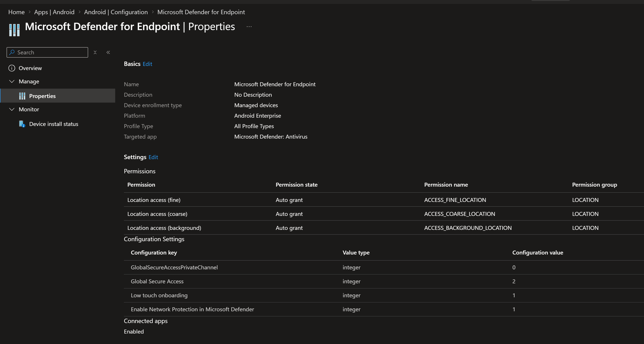Click Microsoft Defender: Antivirus targeted app value
644x344 pixels.
(271, 137)
